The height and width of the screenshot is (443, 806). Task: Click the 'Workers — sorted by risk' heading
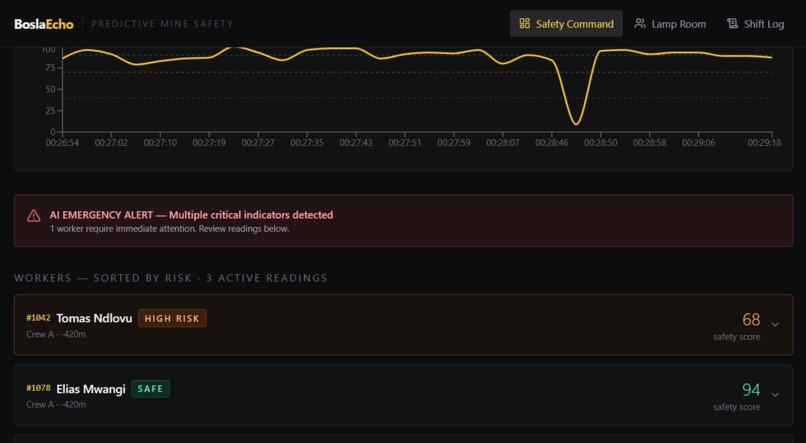[171, 278]
